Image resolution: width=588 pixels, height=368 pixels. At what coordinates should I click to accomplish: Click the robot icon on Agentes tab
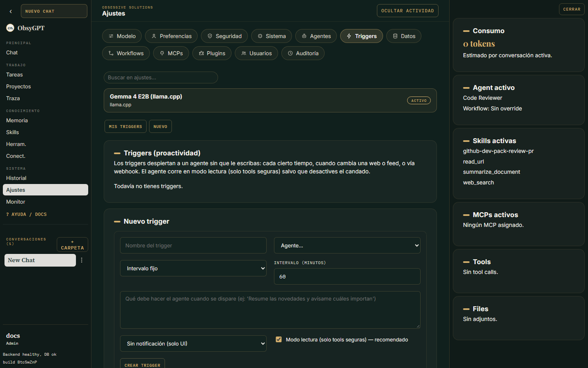pos(304,36)
